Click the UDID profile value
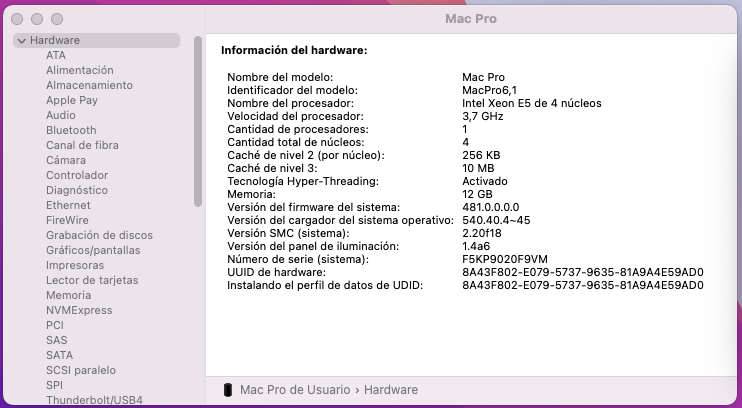Screen dimensions: 742x408 [583, 285]
